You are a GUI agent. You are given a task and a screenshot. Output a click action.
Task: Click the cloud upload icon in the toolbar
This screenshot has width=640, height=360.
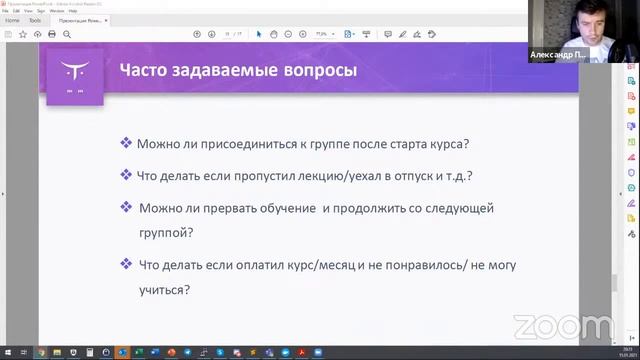tap(38, 34)
